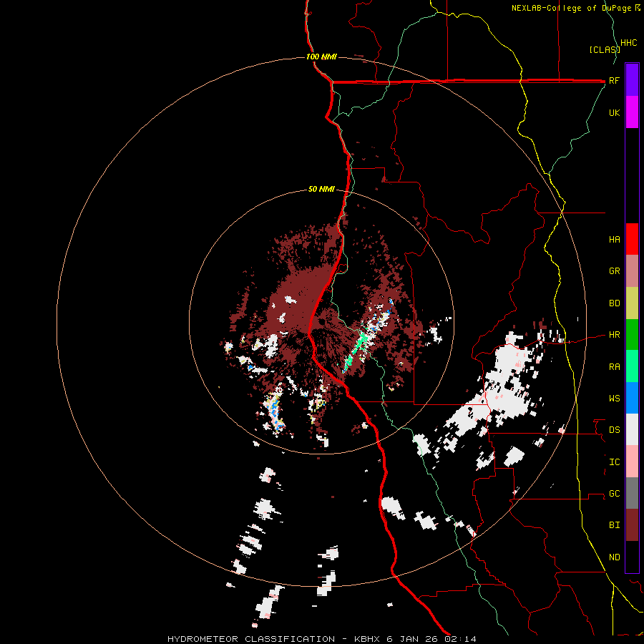Click the 50 NMI range ring label
The width and height of the screenshot is (644, 644).
(321, 189)
